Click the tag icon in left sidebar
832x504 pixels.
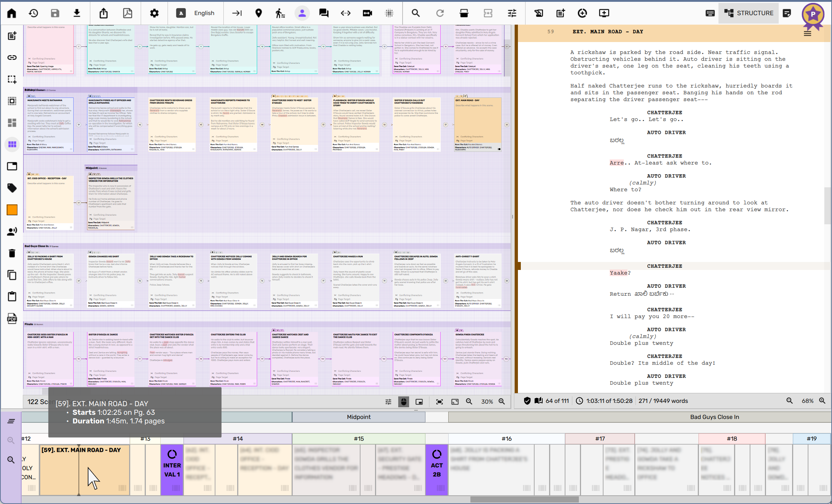pyautogui.click(x=12, y=188)
